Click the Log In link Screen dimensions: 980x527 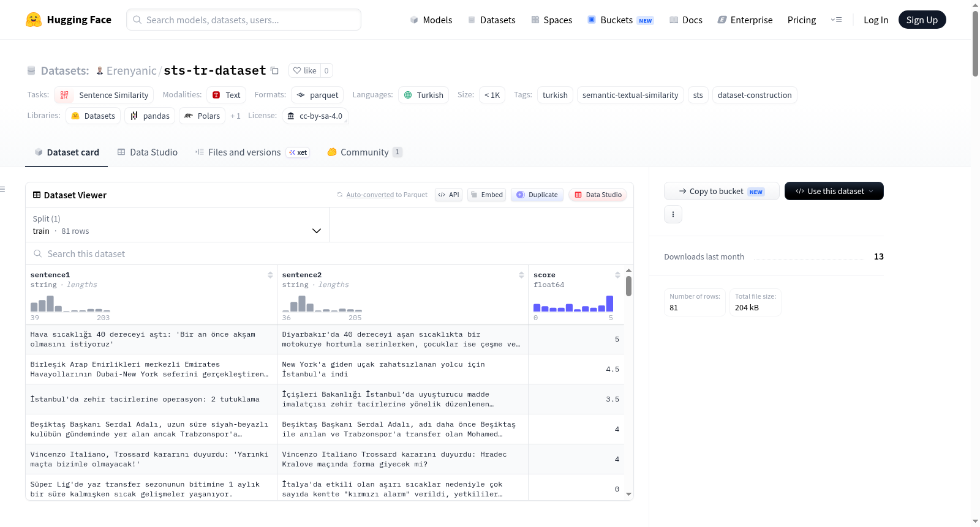[x=876, y=20]
